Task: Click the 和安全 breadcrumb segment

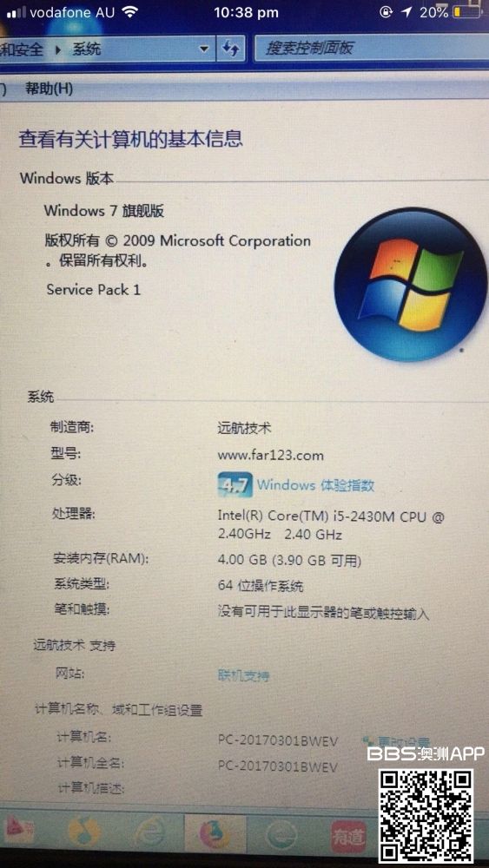Action: 23,49
